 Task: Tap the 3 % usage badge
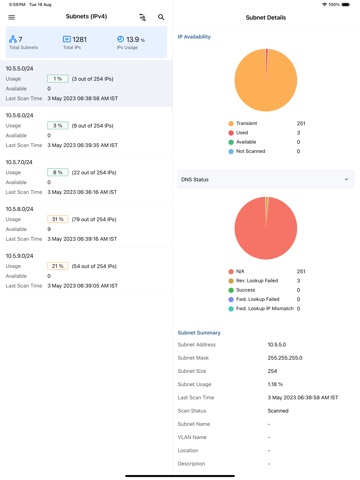click(58, 126)
